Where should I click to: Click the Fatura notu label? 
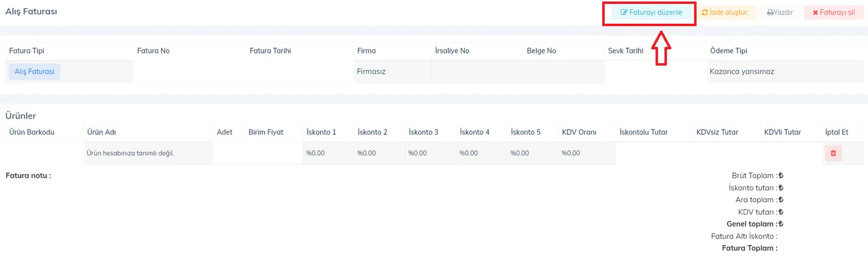click(28, 176)
